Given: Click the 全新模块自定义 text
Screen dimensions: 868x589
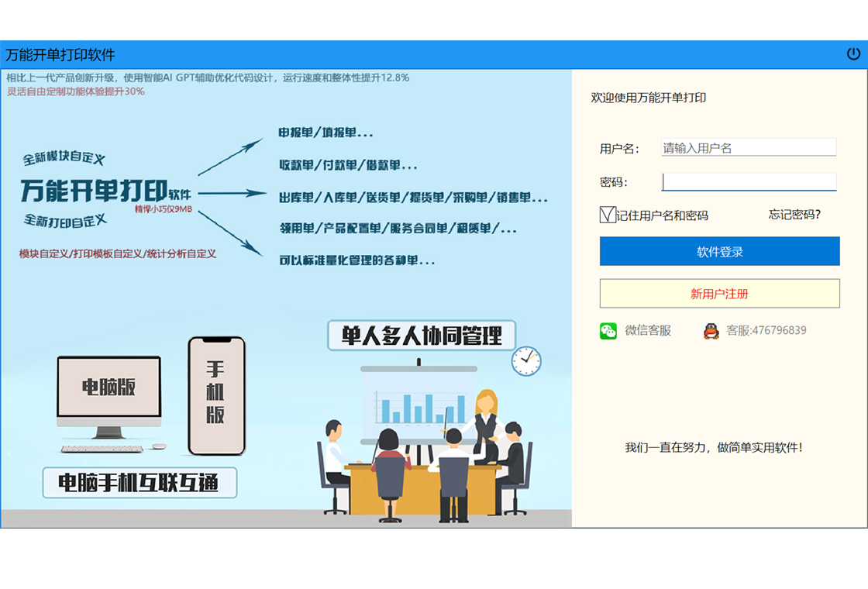Looking at the screenshot, I should [64, 157].
